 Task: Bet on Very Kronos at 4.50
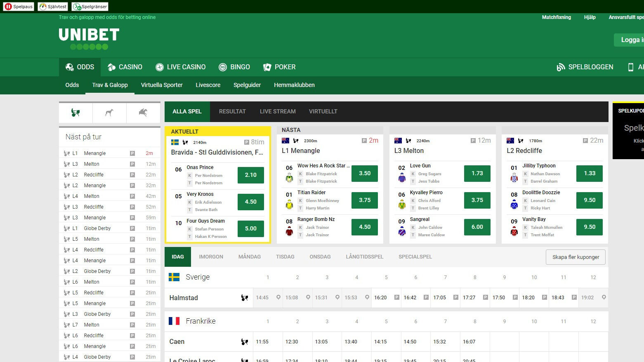point(251,202)
